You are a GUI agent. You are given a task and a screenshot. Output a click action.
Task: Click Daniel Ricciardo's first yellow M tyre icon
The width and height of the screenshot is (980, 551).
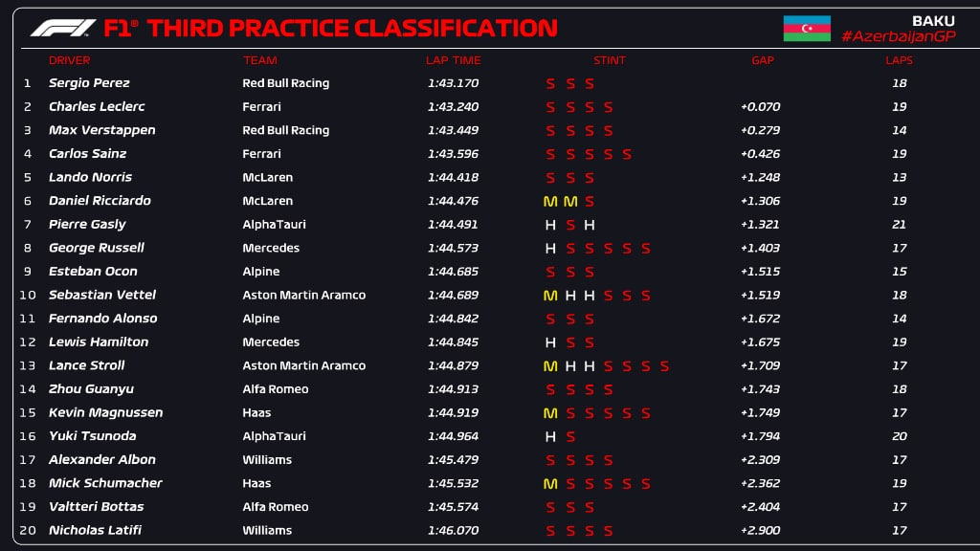550,201
